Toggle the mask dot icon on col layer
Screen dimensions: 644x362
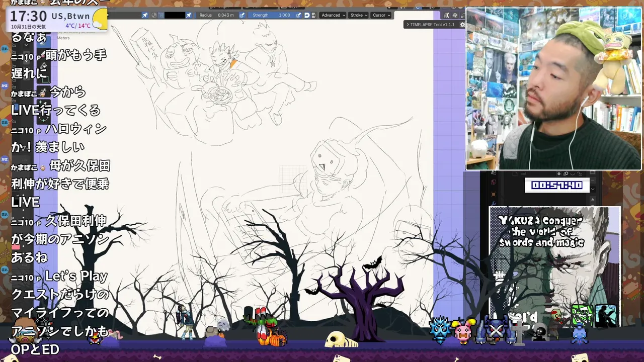coord(559,174)
